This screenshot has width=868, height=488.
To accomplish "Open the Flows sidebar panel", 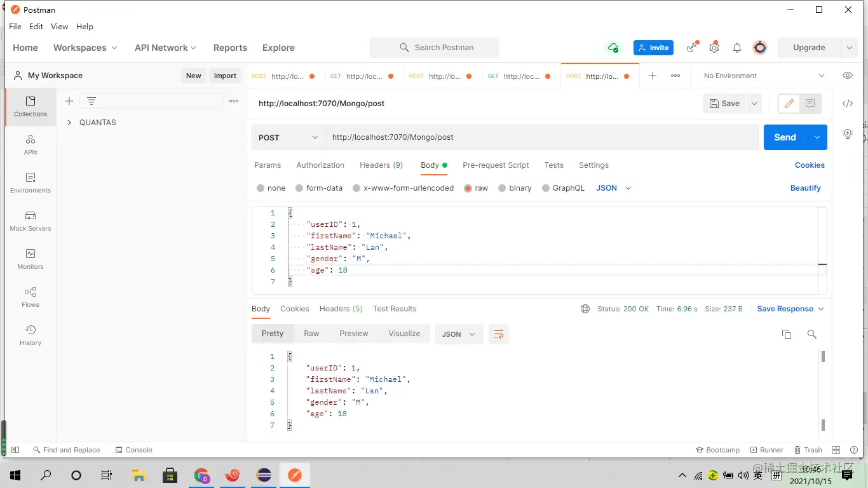I will pyautogui.click(x=31, y=297).
